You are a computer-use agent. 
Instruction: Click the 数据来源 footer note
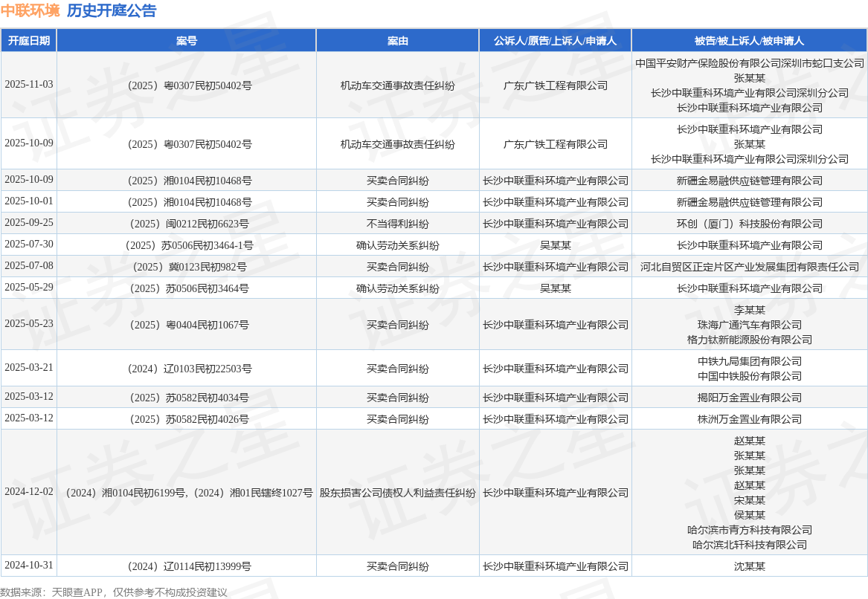coord(114,592)
